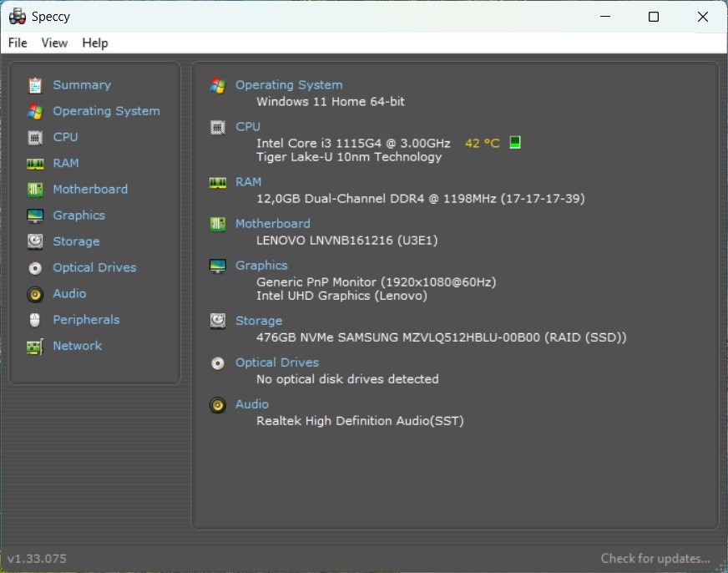
Task: Open Motherboard section via its sidebar icon
Action: click(x=34, y=189)
